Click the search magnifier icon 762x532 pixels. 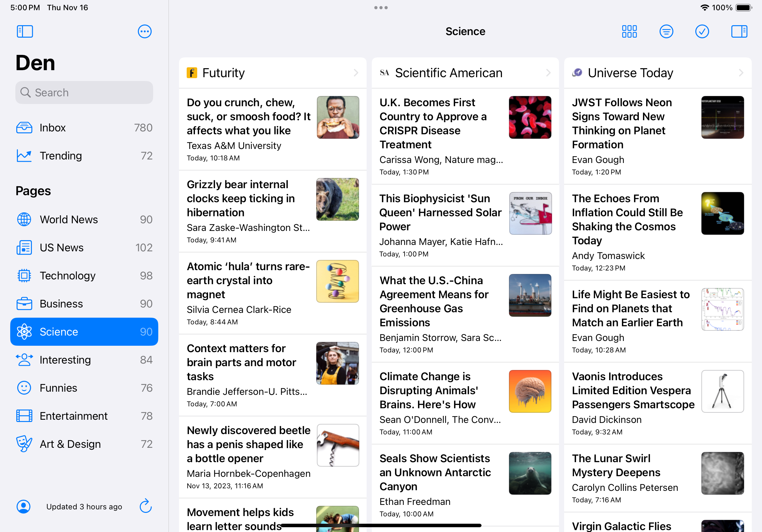25,92
